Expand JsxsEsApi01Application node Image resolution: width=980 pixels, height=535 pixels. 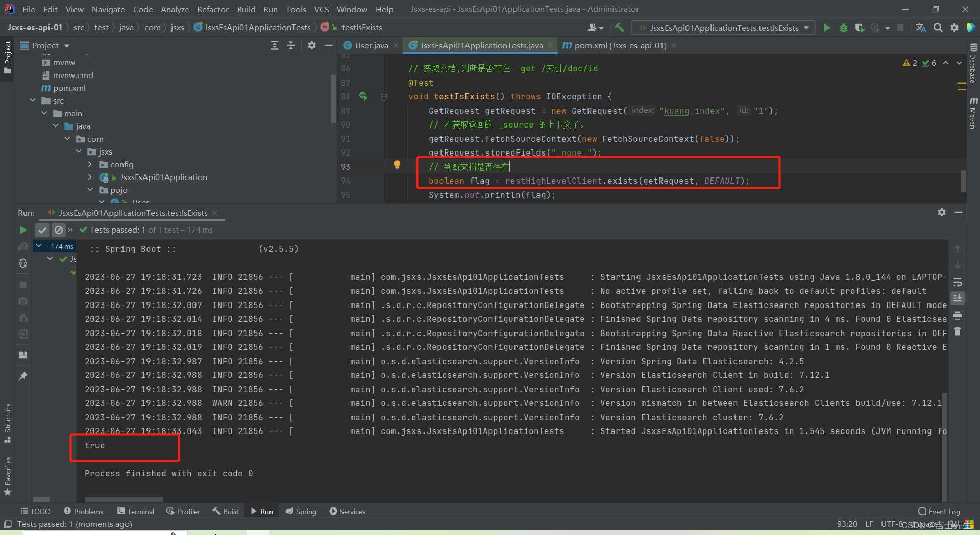tap(90, 177)
